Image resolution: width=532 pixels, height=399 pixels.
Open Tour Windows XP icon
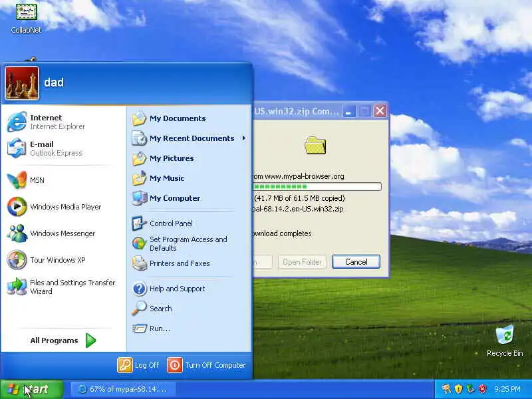(x=17, y=259)
